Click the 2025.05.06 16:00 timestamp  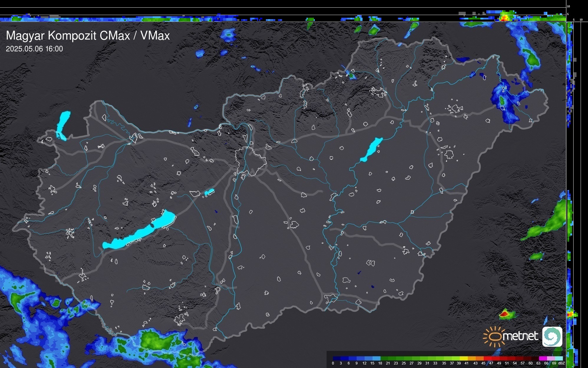pyautogui.click(x=34, y=49)
